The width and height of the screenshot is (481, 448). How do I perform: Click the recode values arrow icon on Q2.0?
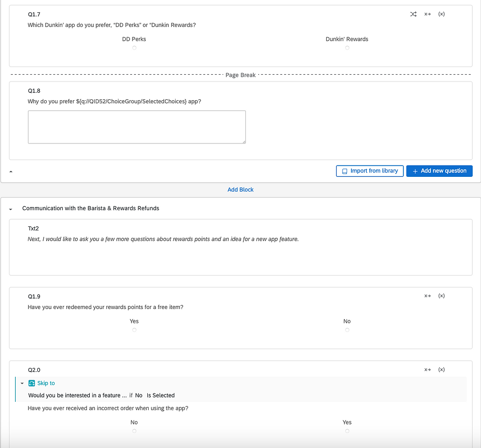click(428, 369)
